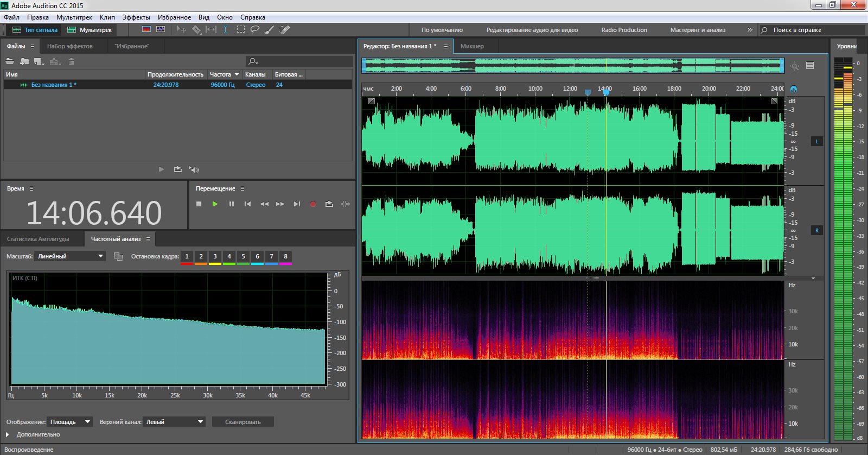Start playback with green Play button

215,204
